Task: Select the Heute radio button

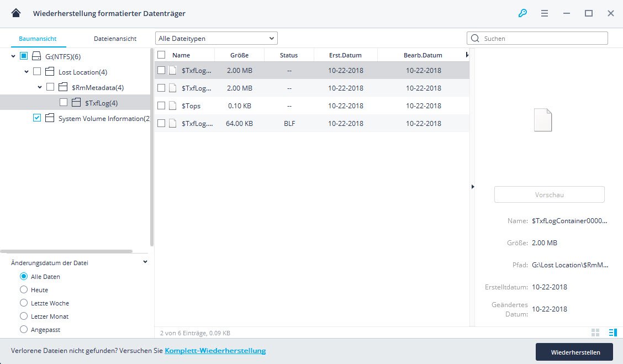Action: pos(24,289)
